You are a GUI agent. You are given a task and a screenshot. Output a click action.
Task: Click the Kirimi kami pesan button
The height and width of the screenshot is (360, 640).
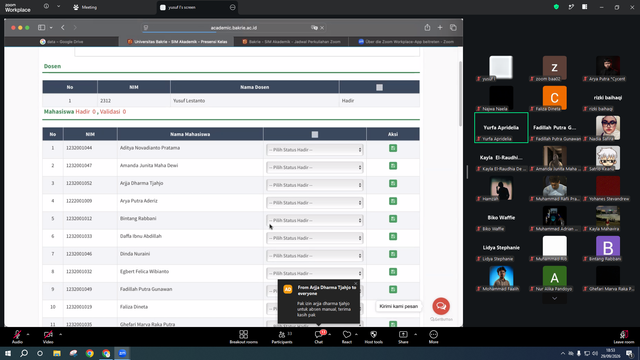point(398,306)
